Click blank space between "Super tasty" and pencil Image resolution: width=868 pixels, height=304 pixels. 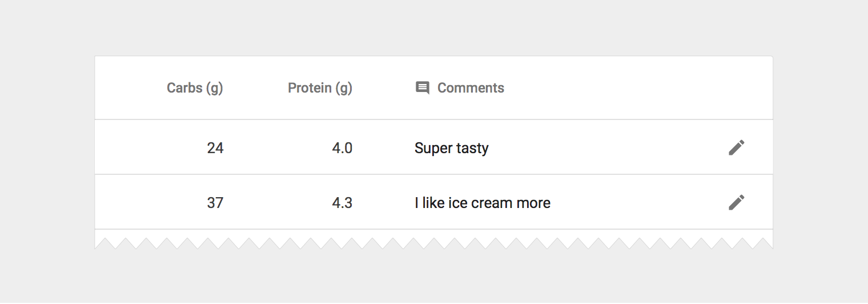click(605, 149)
